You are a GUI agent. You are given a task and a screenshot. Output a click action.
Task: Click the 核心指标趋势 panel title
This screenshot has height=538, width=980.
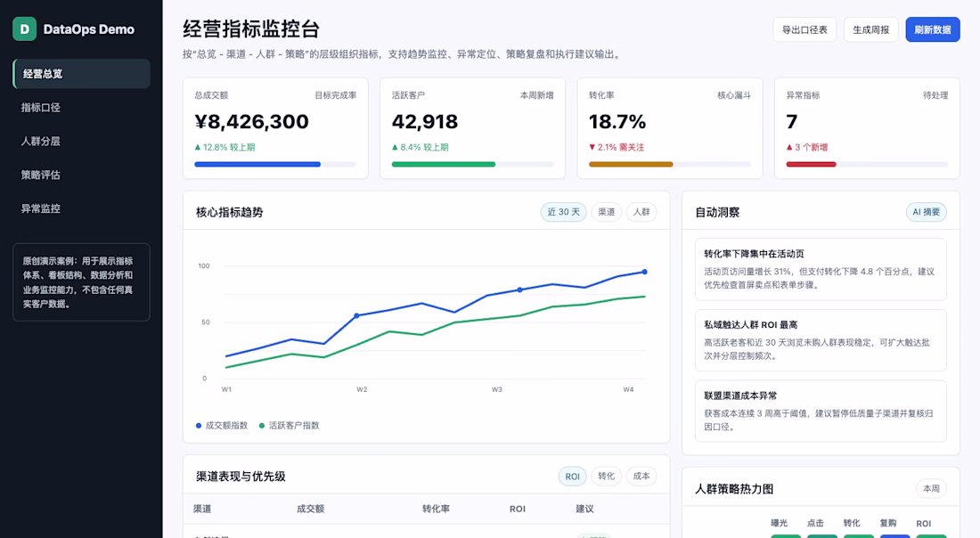pos(229,213)
